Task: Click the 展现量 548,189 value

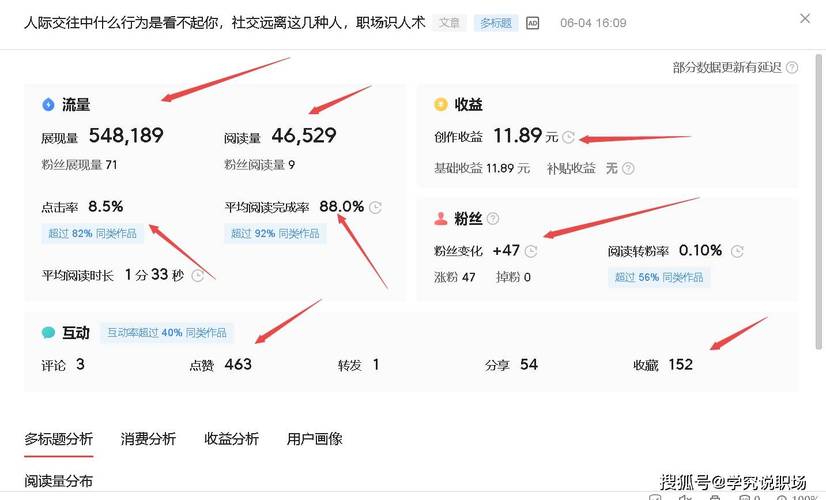Action: click(126, 135)
